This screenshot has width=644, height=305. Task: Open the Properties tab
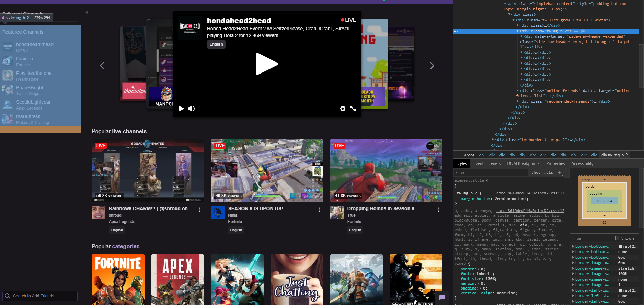point(555,163)
